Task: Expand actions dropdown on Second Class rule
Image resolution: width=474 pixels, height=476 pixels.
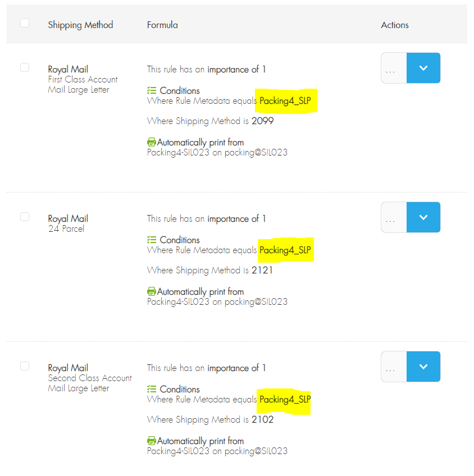Action: [423, 367]
